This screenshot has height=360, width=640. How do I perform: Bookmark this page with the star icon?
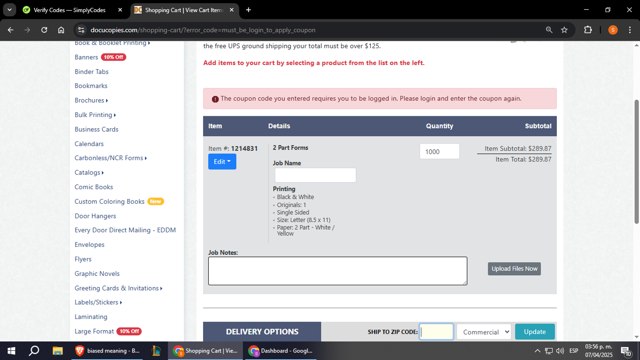click(564, 30)
